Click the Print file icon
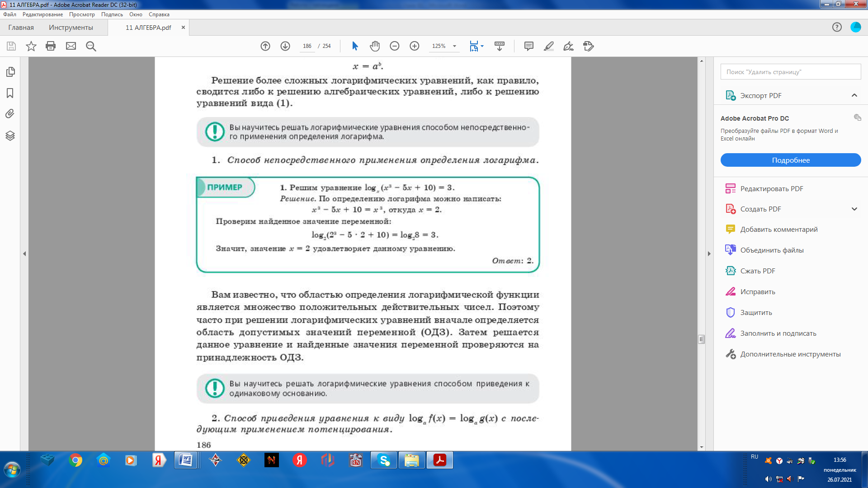 pos(51,46)
